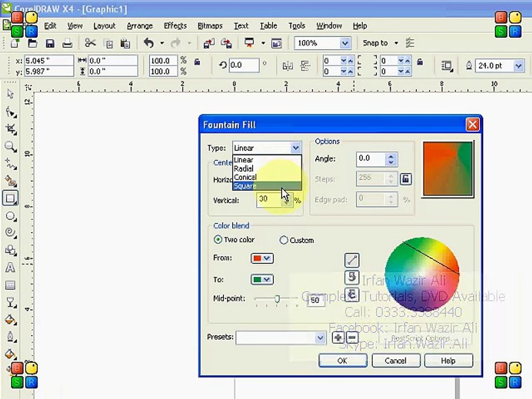
Task: Click the Print icon
Action: (x=67, y=43)
